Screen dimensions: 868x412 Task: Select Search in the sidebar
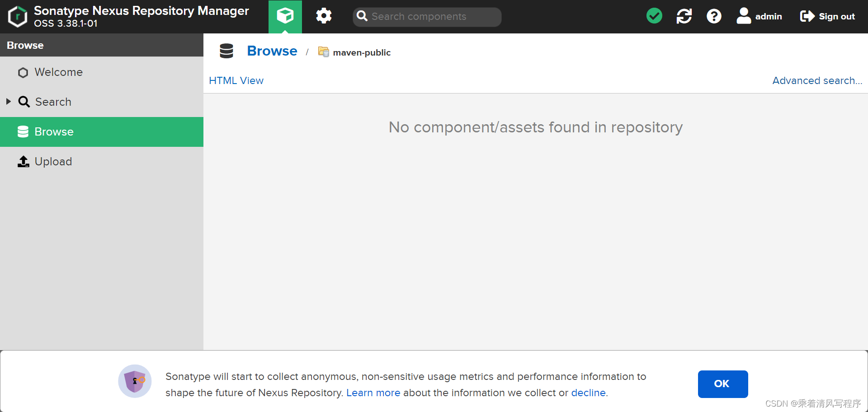pyautogui.click(x=102, y=102)
